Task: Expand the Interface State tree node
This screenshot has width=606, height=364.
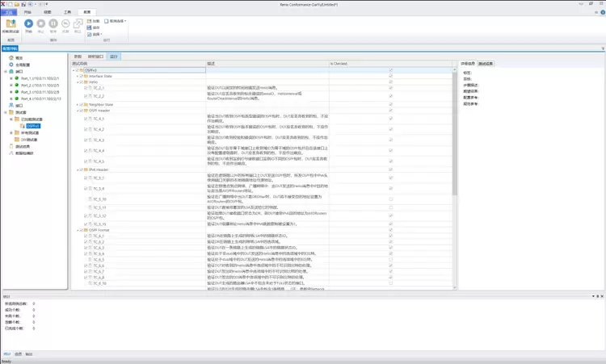Action: pos(78,76)
